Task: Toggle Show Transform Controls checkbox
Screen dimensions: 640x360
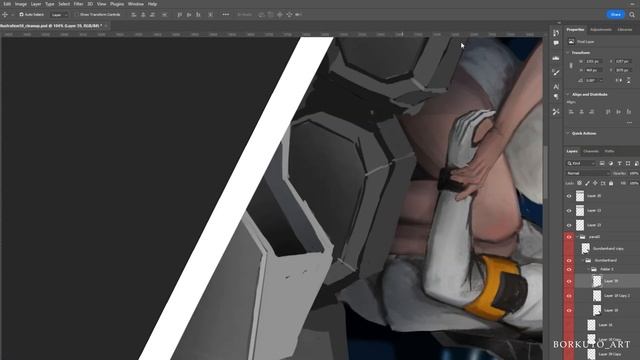Action: (76, 15)
